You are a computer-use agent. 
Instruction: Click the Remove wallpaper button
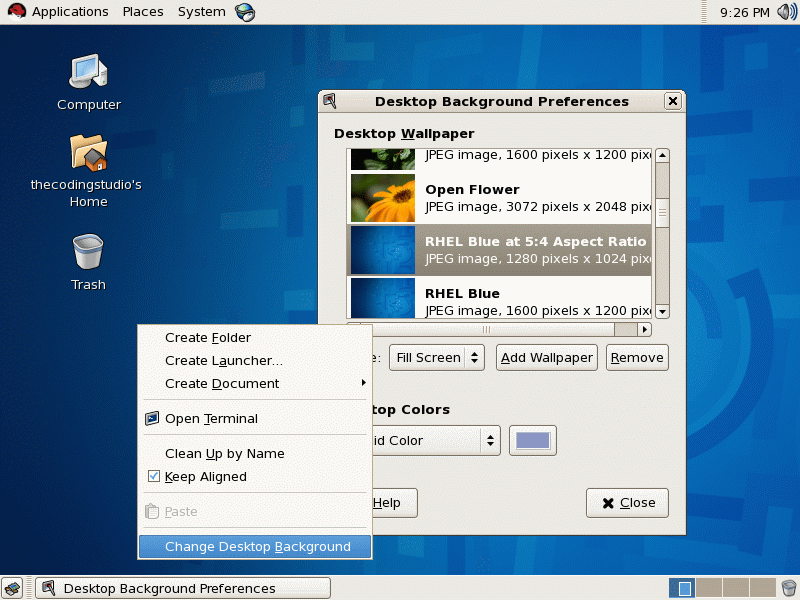[637, 358]
